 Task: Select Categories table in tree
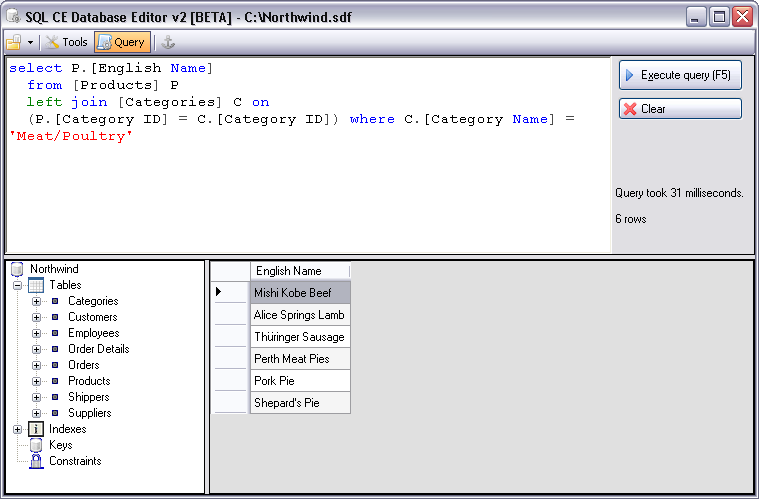pyautogui.click(x=93, y=301)
